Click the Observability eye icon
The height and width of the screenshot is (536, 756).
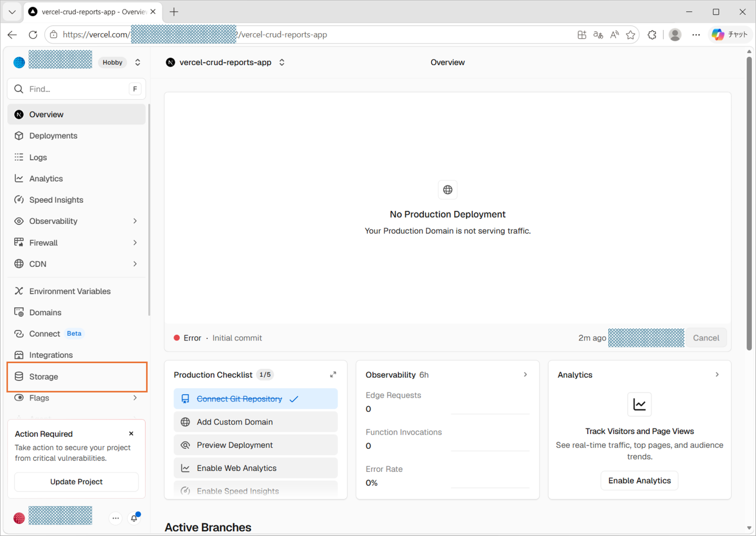click(x=19, y=221)
